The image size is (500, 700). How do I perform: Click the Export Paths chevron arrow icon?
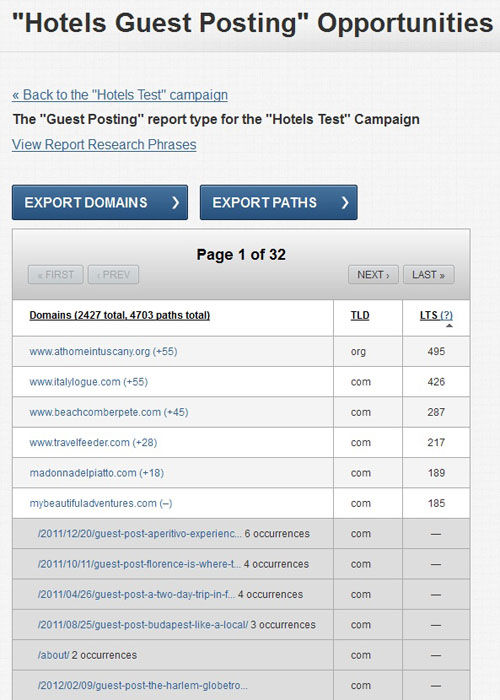tap(345, 203)
